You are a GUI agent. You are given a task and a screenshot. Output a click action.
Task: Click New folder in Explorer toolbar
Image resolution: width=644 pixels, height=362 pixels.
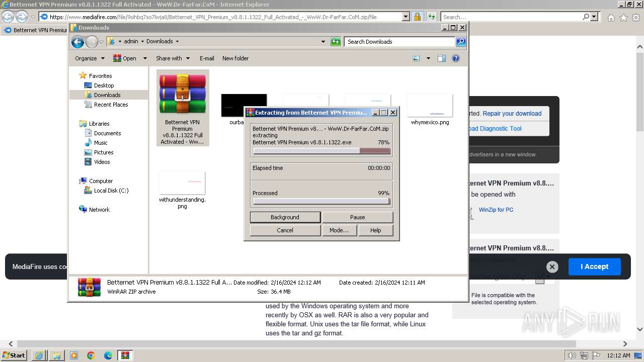coord(235,58)
